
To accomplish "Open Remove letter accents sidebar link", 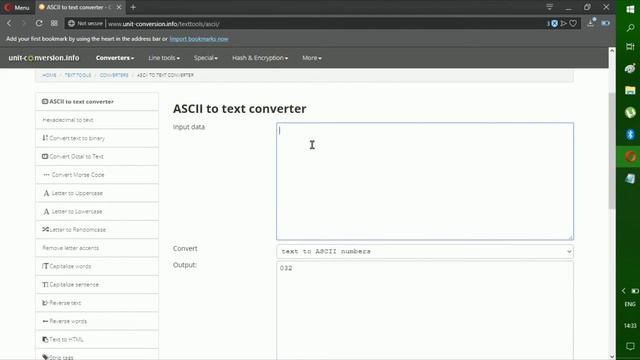I will pyautogui.click(x=97, y=248).
